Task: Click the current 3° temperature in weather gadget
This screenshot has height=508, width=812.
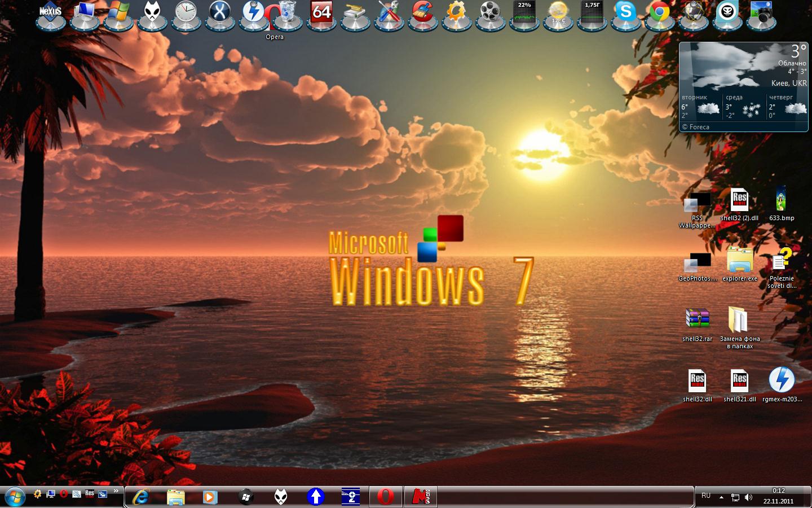Action: point(798,51)
